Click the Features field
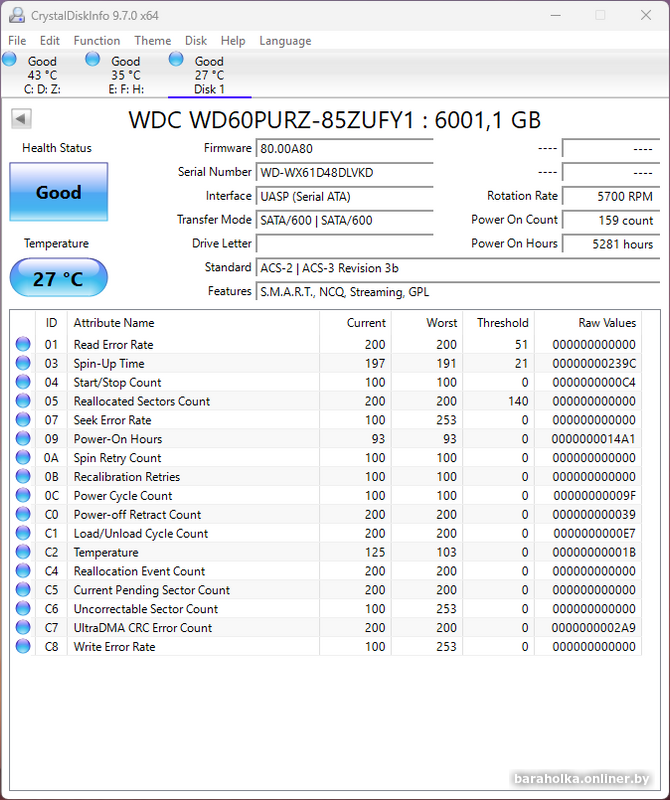 (458, 292)
